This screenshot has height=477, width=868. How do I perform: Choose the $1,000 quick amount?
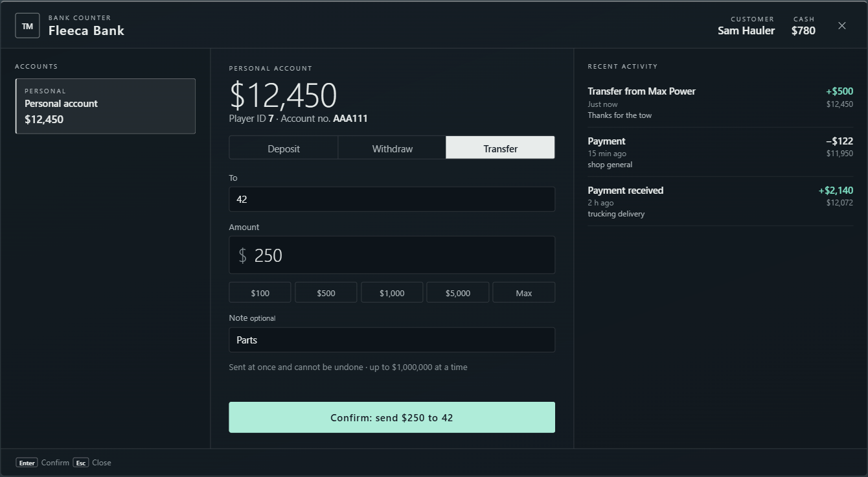click(392, 292)
